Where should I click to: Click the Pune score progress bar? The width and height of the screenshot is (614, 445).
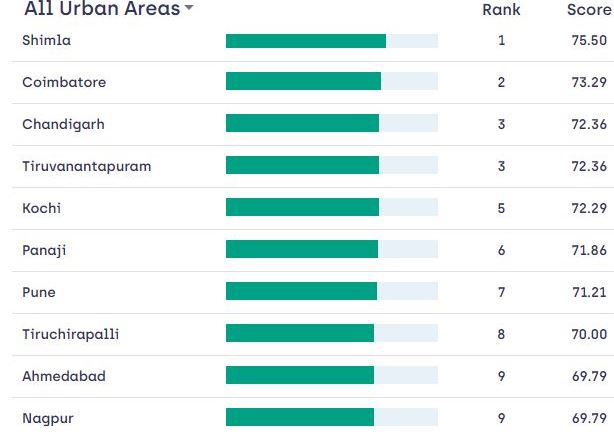[x=301, y=291]
